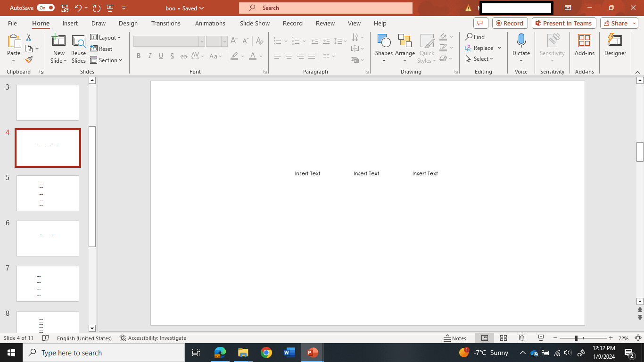Click the Designer icon in ribbon
644x362 pixels.
(x=615, y=41)
